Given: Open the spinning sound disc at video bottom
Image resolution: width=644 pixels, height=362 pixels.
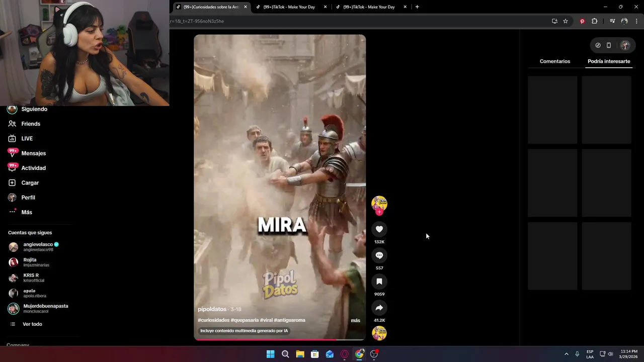Looking at the screenshot, I should (379, 333).
